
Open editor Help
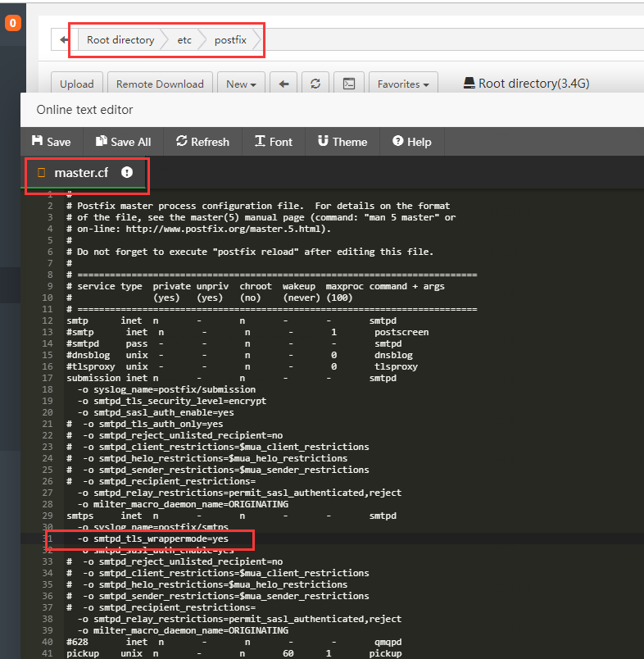(411, 142)
